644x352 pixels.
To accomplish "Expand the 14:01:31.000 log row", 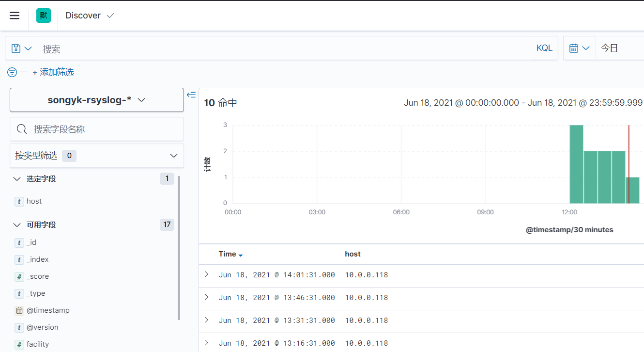I will [x=207, y=274].
